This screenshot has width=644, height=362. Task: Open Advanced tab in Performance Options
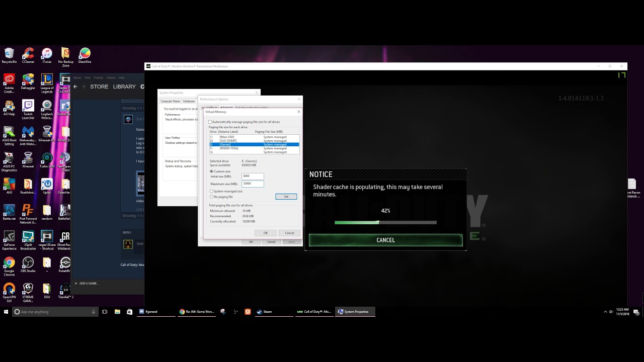(x=226, y=107)
